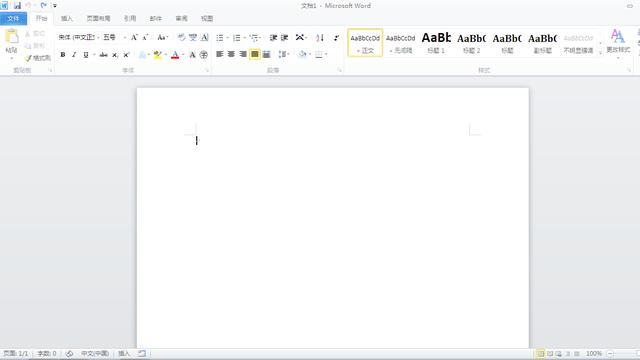Click the 更改样式 Change Styles button

618,43
